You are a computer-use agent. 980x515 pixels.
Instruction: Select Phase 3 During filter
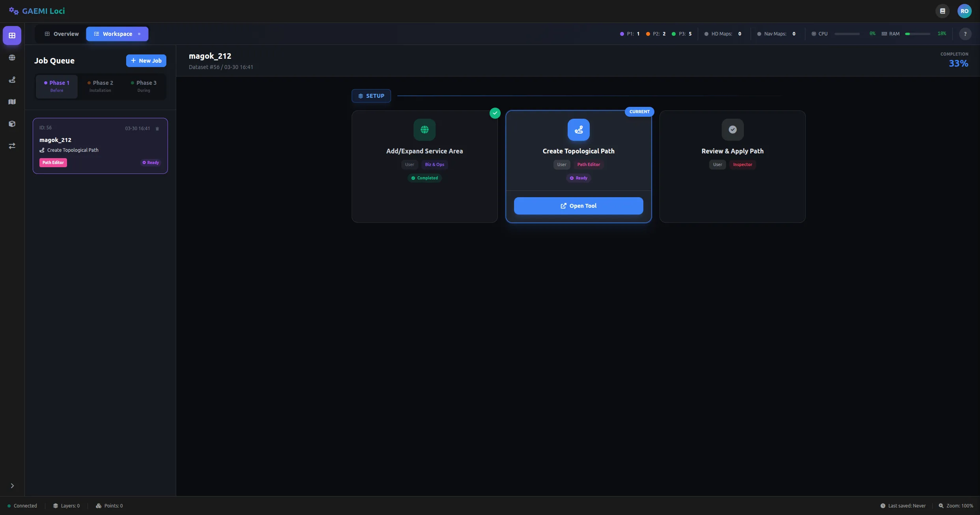pos(143,86)
